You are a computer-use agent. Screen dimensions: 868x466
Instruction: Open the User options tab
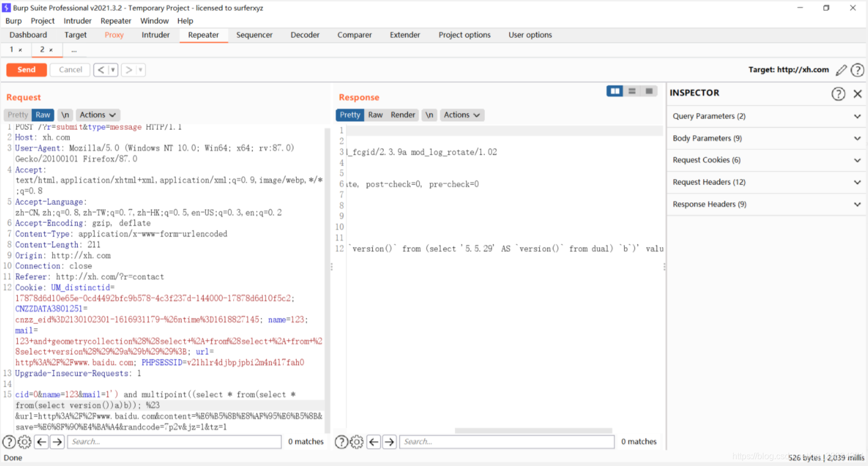point(530,35)
